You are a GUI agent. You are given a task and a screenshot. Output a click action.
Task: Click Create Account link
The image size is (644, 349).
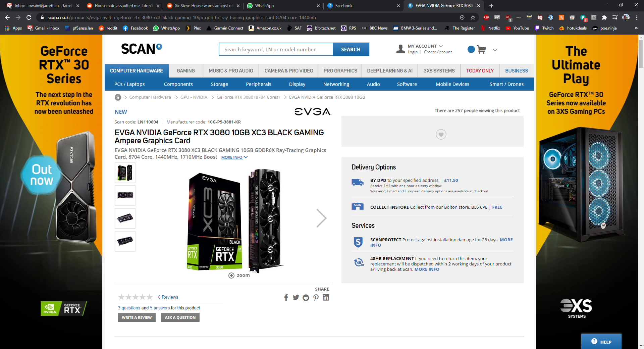[x=438, y=52]
